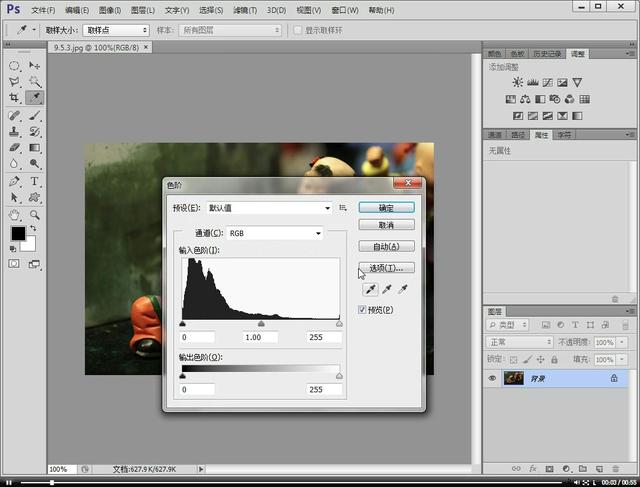Select the Move tool
Image resolution: width=640 pixels, height=487 pixels.
pyautogui.click(x=34, y=66)
